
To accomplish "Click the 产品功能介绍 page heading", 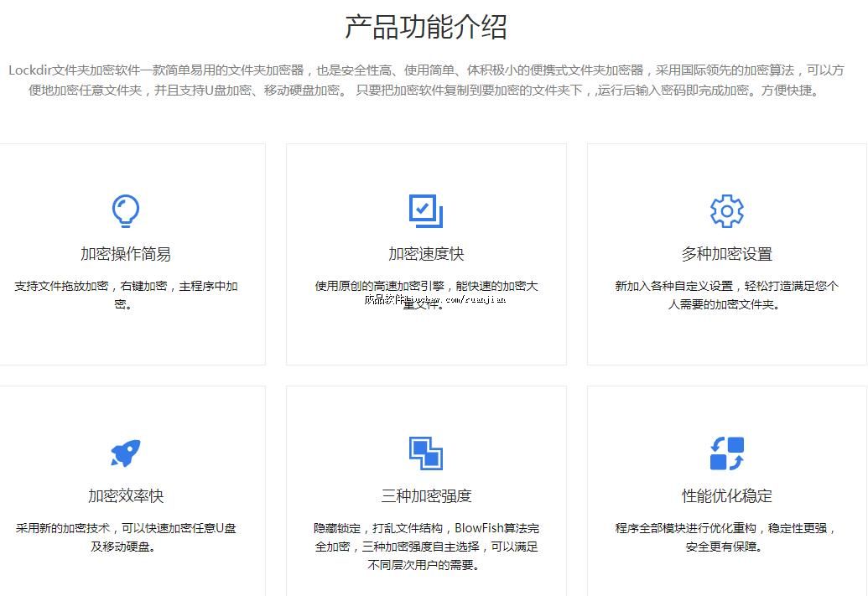I will click(x=426, y=27).
